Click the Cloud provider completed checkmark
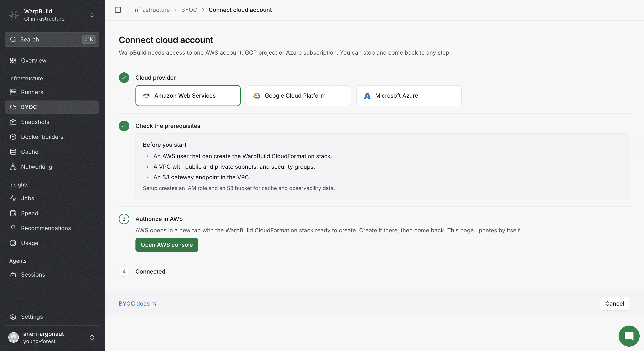Viewport: 644px width, 351px height. [124, 78]
